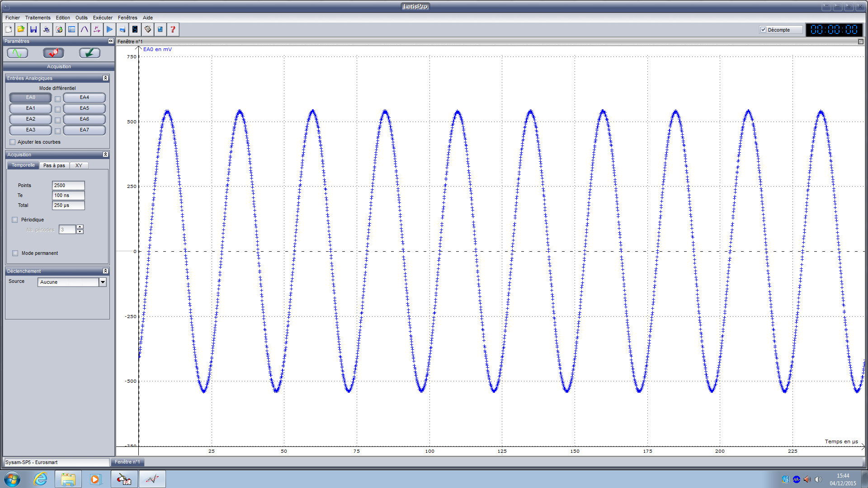The image size is (868, 488).
Task: Open file with the yellow folder icon
Action: click(21, 29)
